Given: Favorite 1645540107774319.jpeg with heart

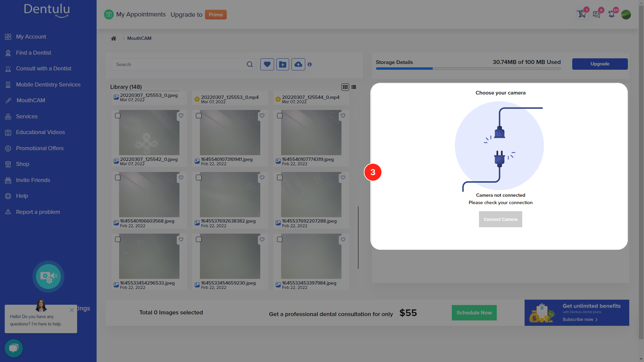Looking at the screenshot, I should point(343,116).
